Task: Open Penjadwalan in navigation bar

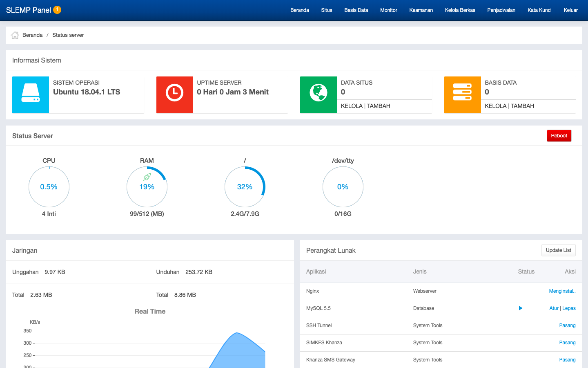Action: (501, 10)
